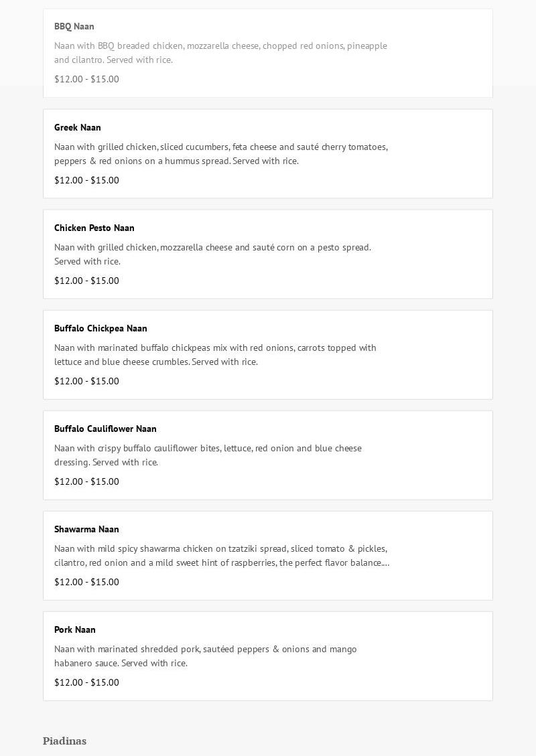Click the Buffalo Chickpea Naan description text

215,355
